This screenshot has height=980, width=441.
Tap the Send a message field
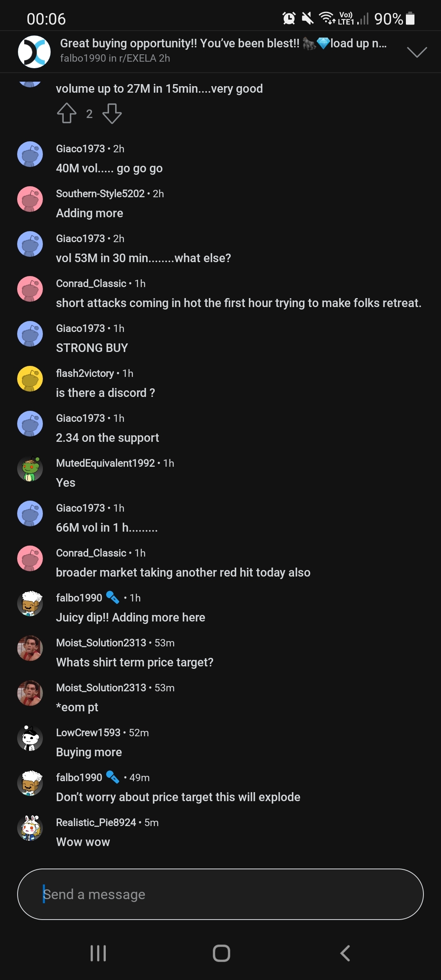tap(220, 894)
